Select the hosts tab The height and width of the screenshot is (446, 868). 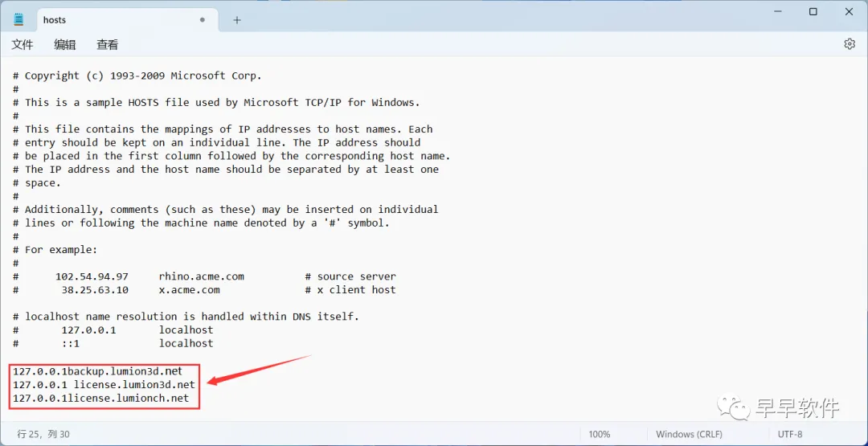click(125, 20)
